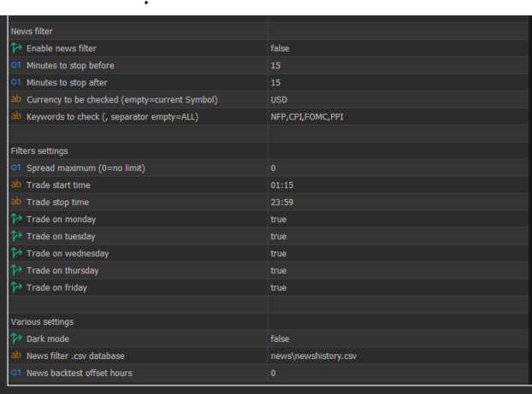Select the Trade on friday label
The image size is (532, 394).
[56, 287]
